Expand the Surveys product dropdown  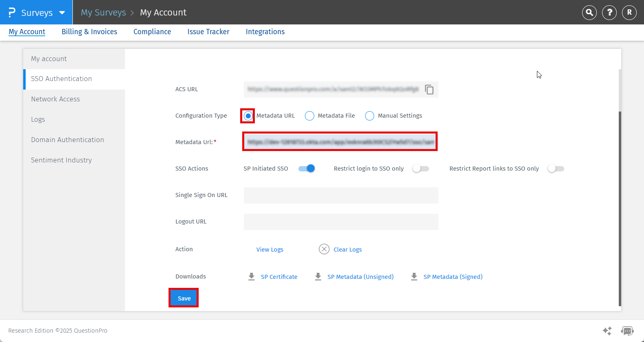tap(62, 13)
